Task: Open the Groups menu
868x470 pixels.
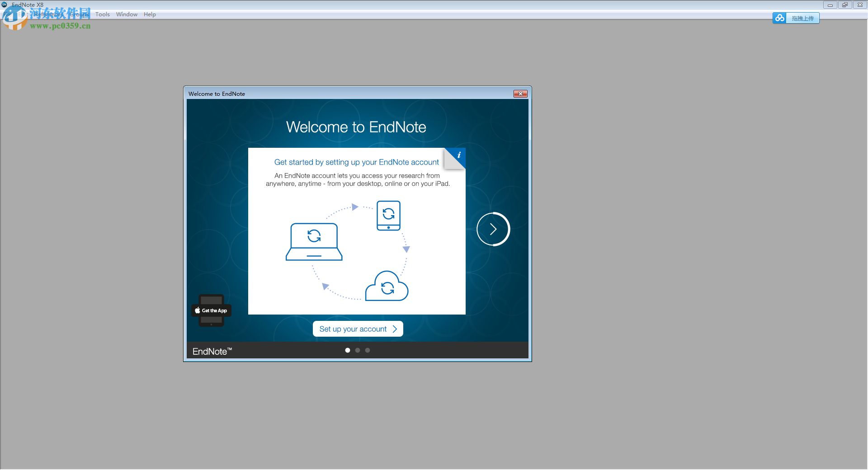Action: 79,14
